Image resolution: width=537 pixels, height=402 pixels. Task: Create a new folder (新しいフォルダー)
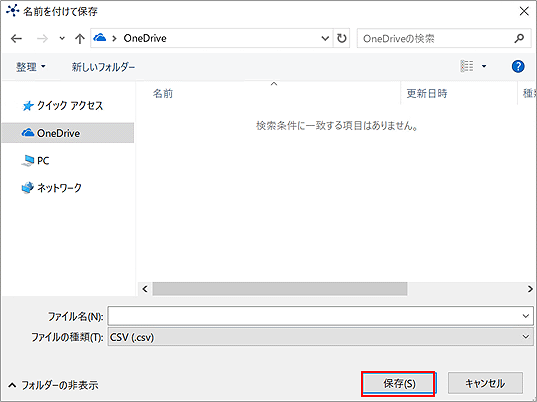click(x=103, y=67)
